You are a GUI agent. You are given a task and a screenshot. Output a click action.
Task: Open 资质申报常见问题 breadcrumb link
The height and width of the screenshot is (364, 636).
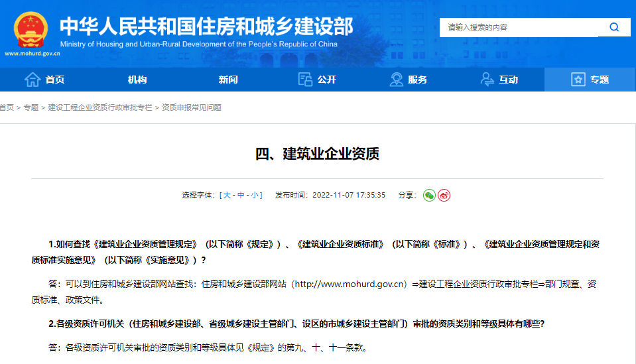[x=192, y=107]
